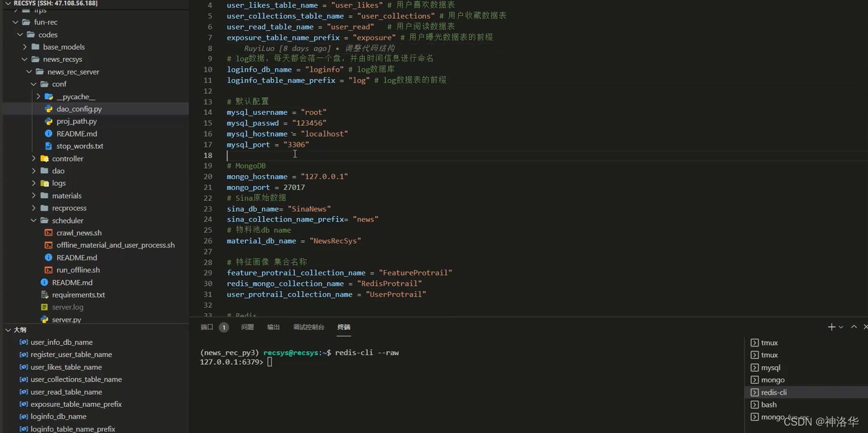Expand the __pycache__ folder

click(38, 97)
